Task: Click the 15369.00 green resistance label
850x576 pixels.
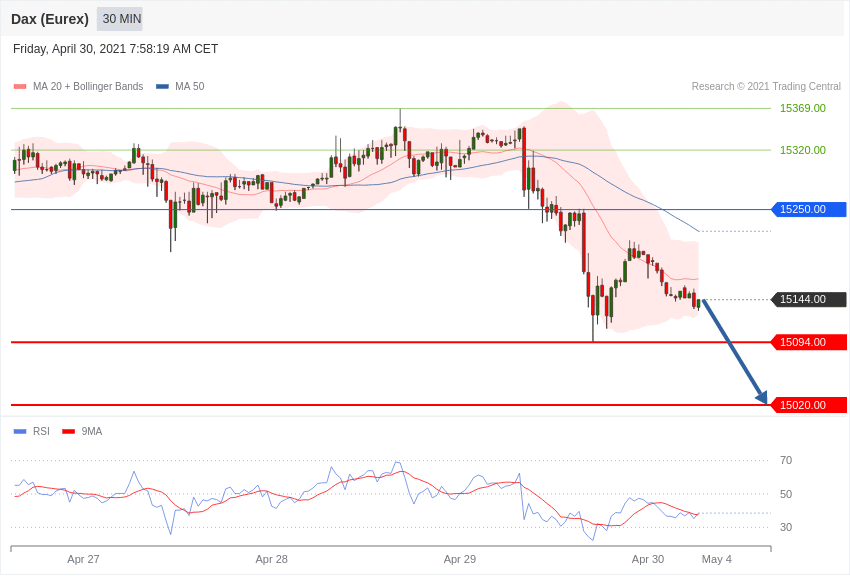Action: pos(802,108)
